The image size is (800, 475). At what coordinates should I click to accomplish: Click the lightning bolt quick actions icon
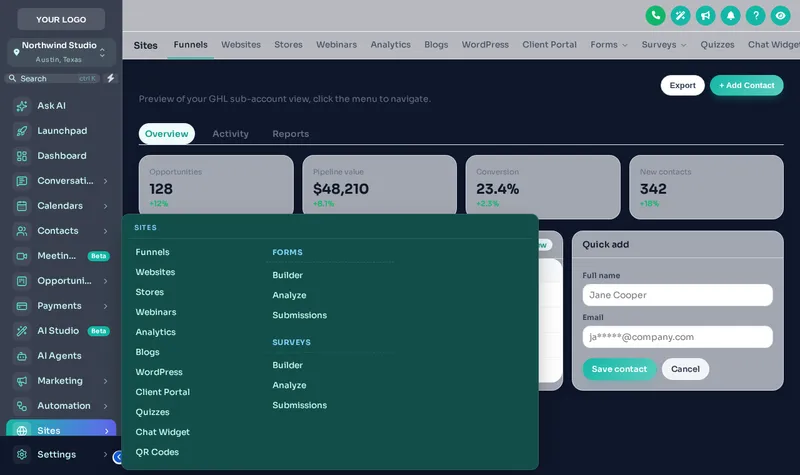110,78
